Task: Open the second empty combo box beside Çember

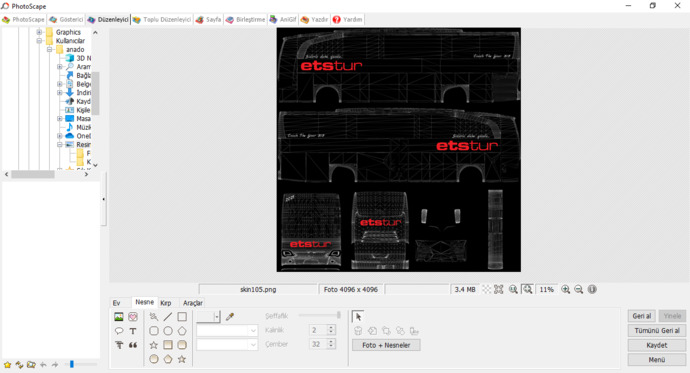Action: (227, 345)
